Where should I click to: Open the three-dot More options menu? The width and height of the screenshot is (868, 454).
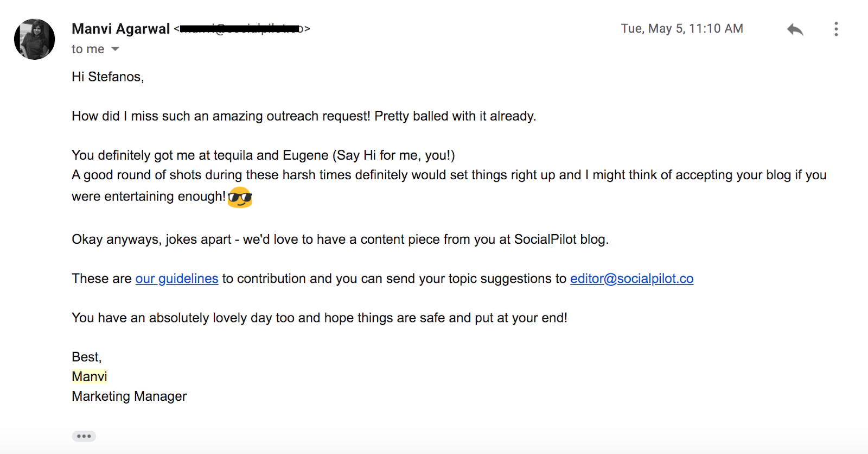836,29
